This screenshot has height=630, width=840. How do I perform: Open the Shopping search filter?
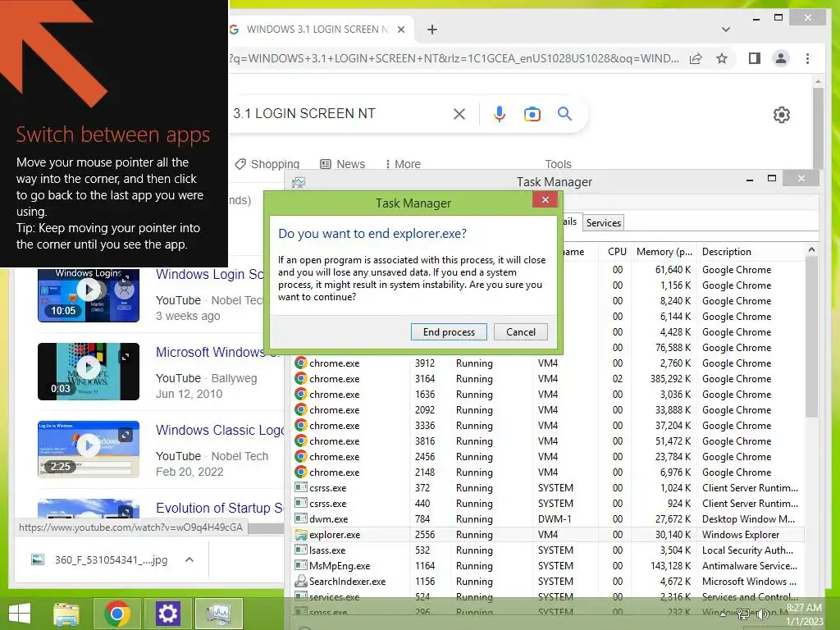[x=267, y=164]
